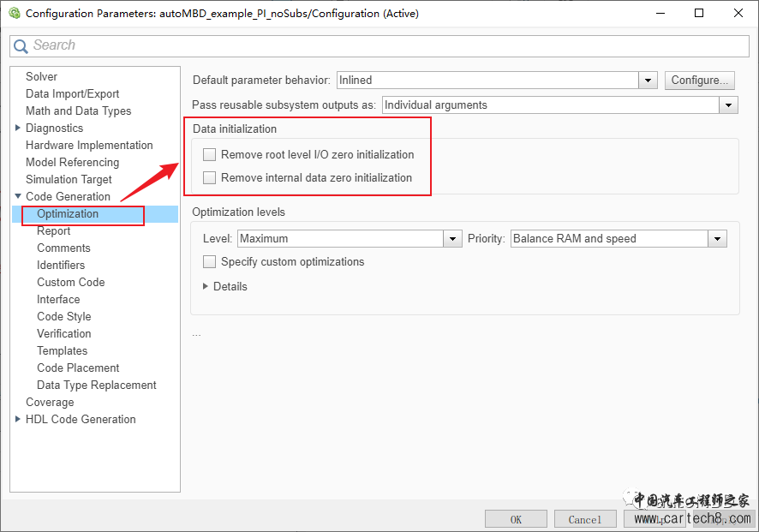Screen dimensions: 759x532
Task: Open the Comments subpane
Action: [63, 248]
